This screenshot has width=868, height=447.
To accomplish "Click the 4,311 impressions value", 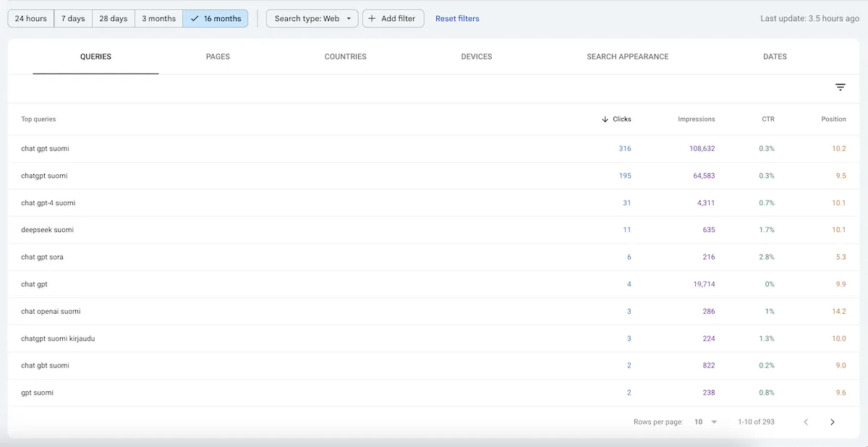I will click(706, 203).
